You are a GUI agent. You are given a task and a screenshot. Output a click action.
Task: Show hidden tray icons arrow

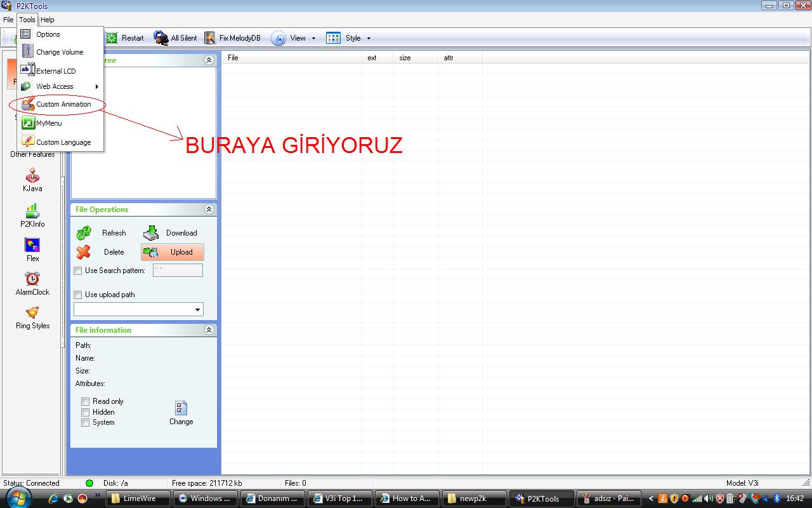coord(651,498)
